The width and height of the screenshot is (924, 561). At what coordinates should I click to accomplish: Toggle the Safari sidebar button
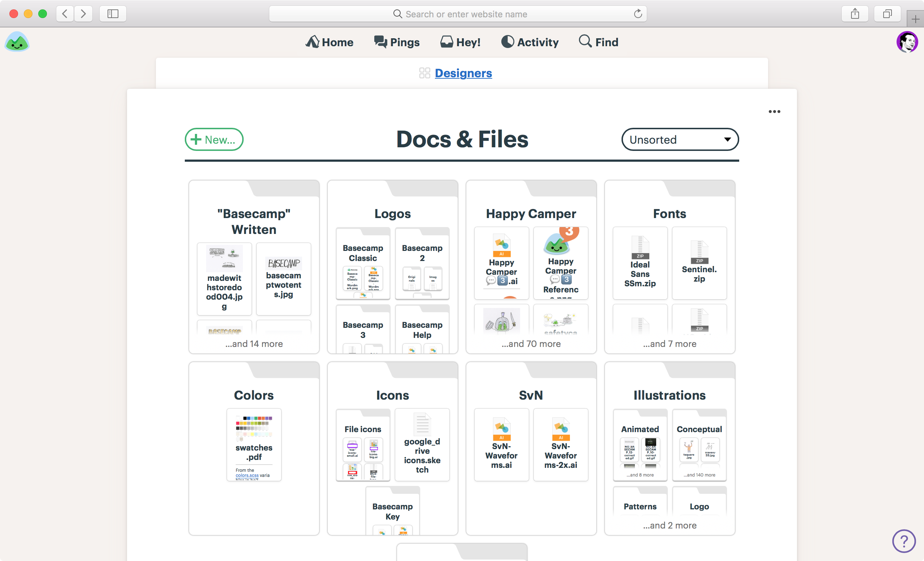pos(113,14)
